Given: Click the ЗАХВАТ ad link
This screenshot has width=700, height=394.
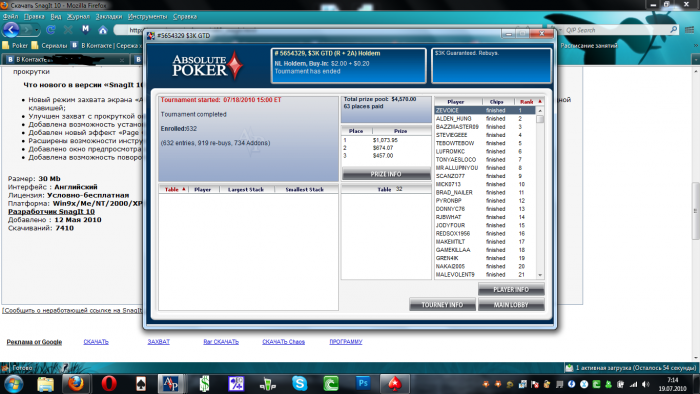Looking at the screenshot, I should [x=158, y=342].
